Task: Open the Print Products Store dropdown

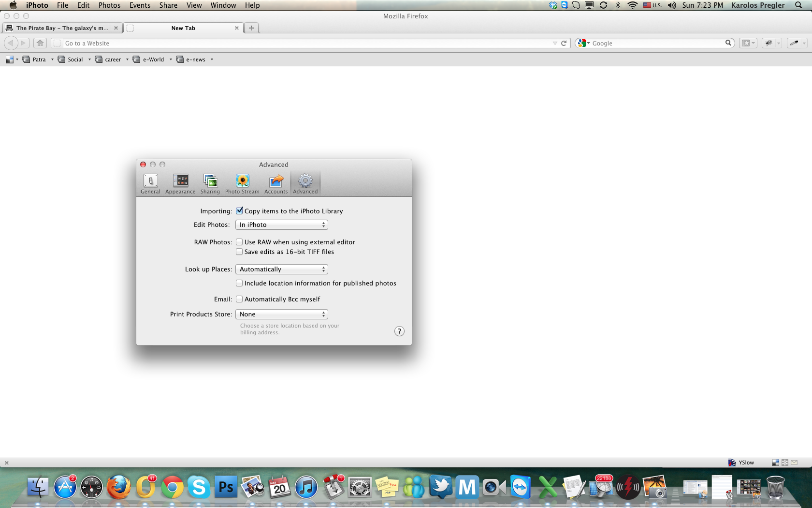Action: [282, 314]
